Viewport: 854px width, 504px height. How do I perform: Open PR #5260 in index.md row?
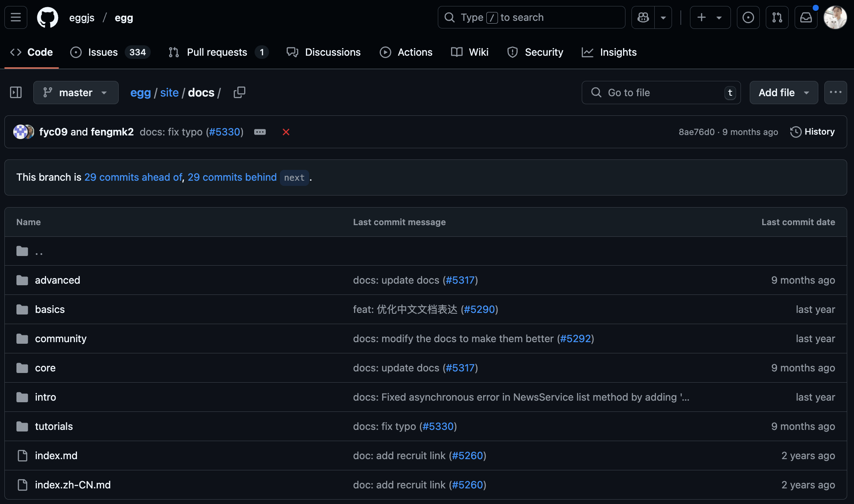(x=467, y=456)
